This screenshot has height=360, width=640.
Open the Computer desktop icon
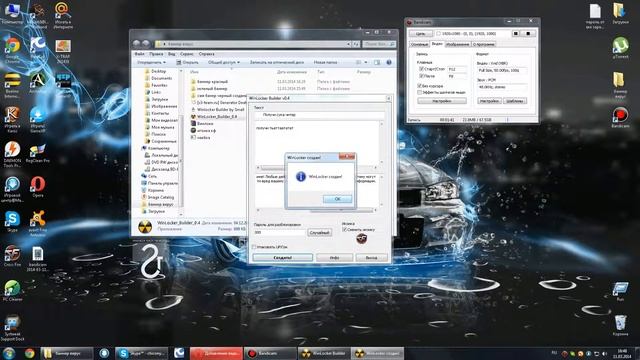12,13
